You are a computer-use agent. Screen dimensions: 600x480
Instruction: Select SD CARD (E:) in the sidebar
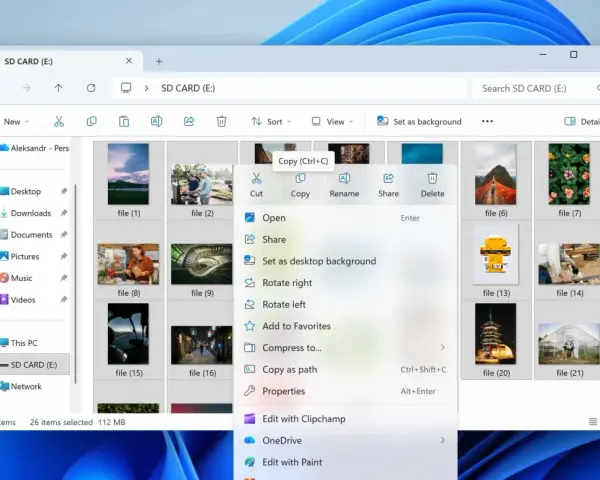click(x=34, y=365)
